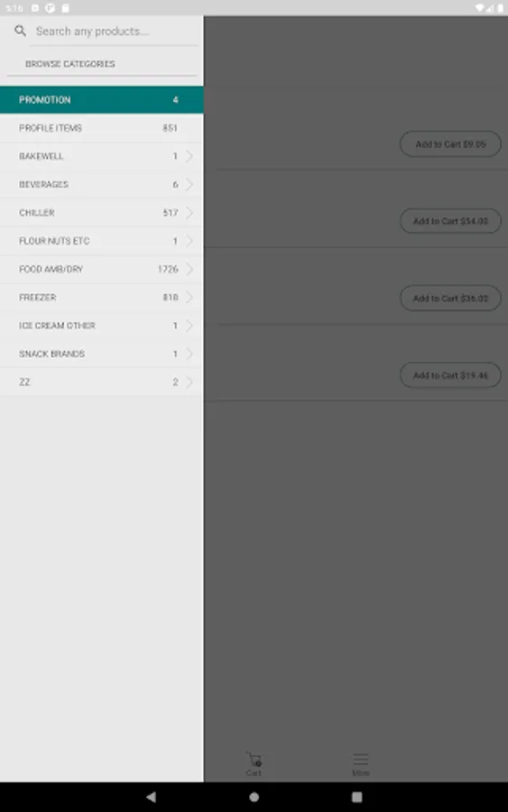Tap the search magnifier icon

(x=20, y=31)
